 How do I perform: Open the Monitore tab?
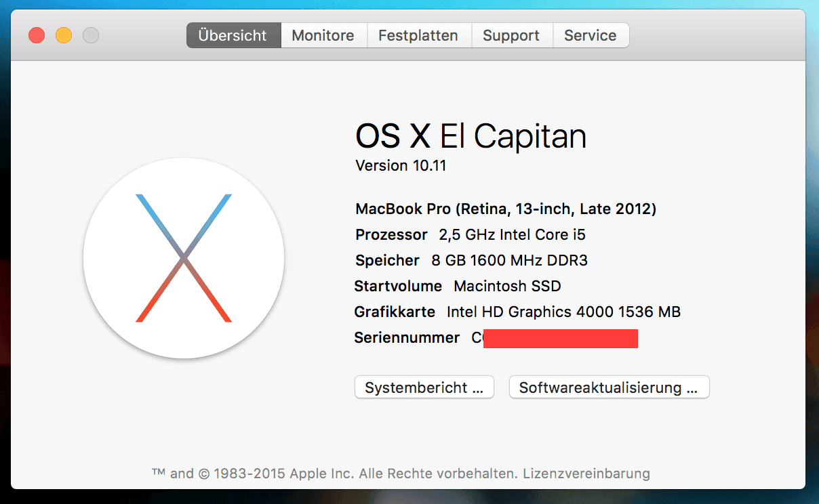click(323, 35)
